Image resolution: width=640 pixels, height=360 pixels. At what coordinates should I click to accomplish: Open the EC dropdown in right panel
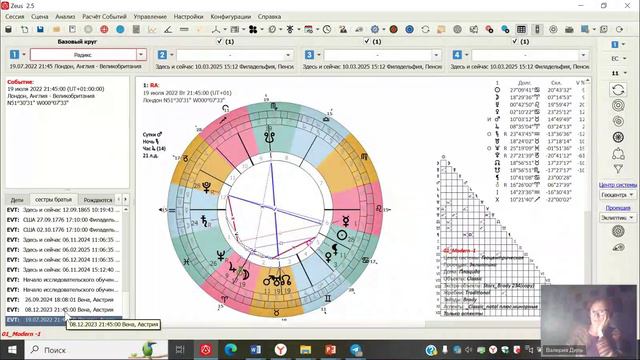[x=618, y=58]
